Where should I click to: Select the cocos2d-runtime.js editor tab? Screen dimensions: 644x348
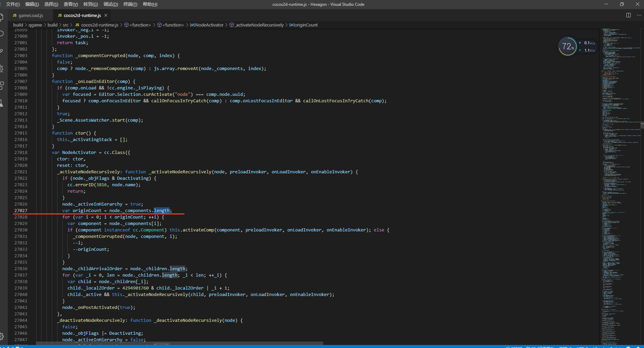(x=82, y=15)
